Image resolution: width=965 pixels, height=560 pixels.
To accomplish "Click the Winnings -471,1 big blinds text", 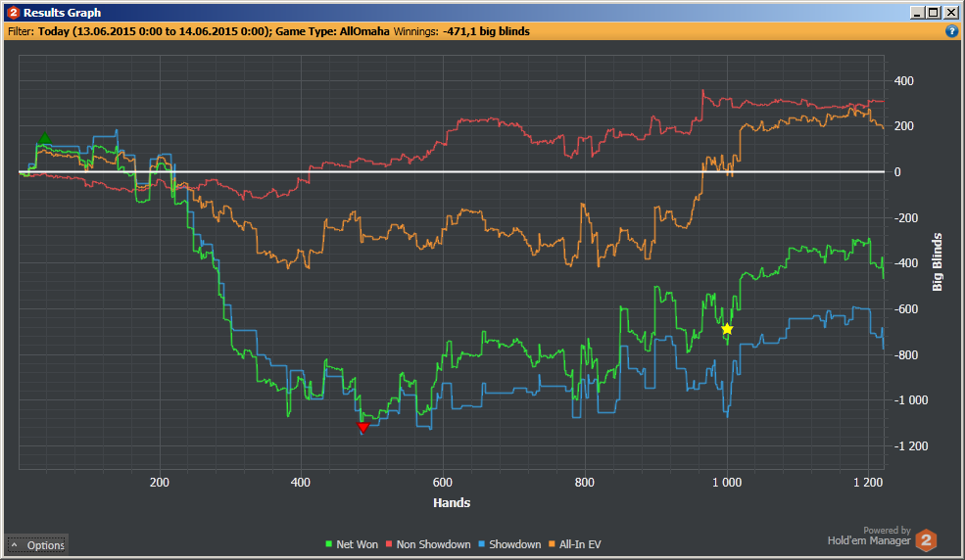I will click(461, 31).
